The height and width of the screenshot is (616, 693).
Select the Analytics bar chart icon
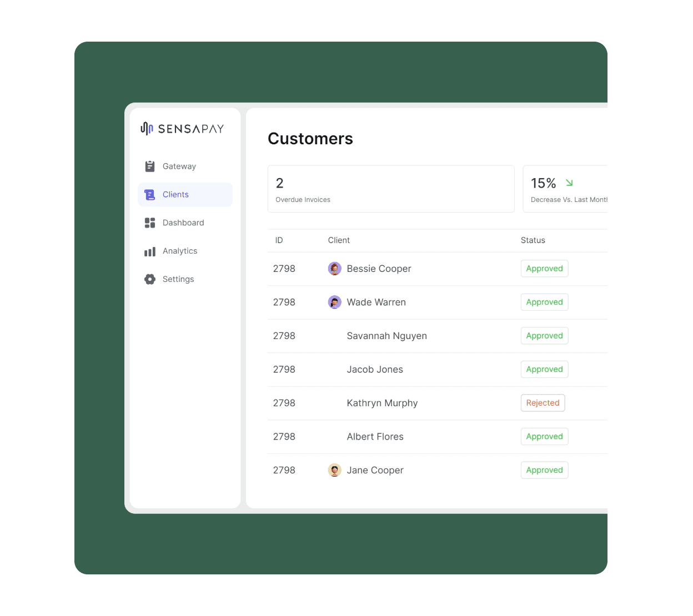(149, 251)
